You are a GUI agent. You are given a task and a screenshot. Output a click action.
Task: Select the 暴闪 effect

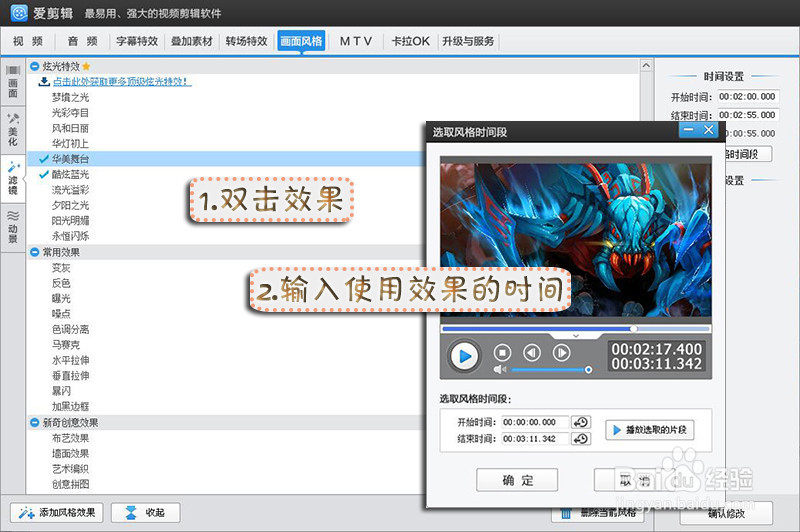61,391
